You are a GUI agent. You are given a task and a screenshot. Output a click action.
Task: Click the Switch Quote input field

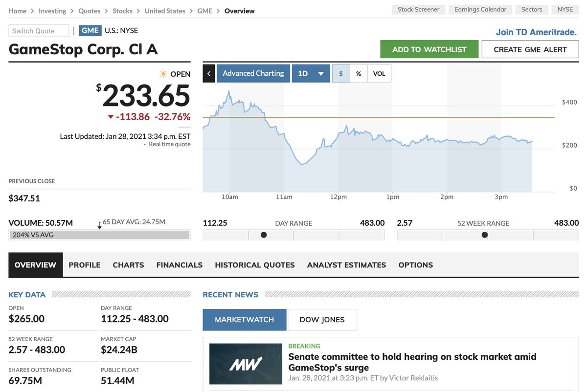point(39,31)
